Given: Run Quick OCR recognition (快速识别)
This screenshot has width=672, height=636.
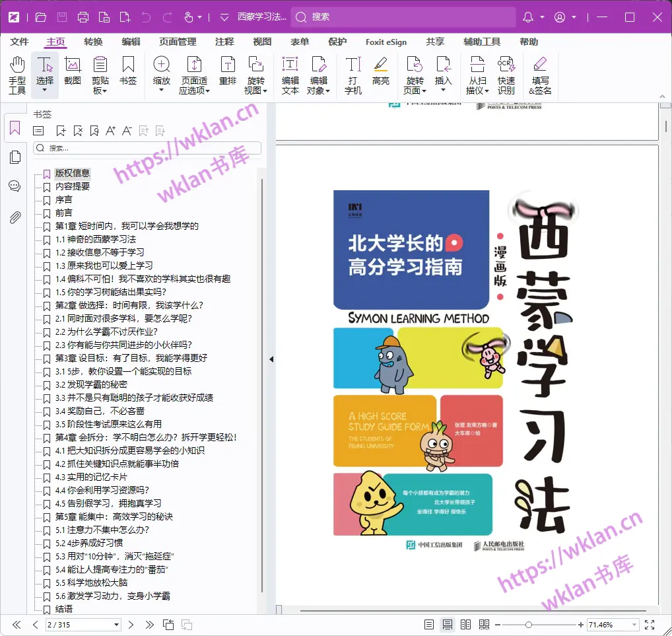Looking at the screenshot, I should pos(506,73).
